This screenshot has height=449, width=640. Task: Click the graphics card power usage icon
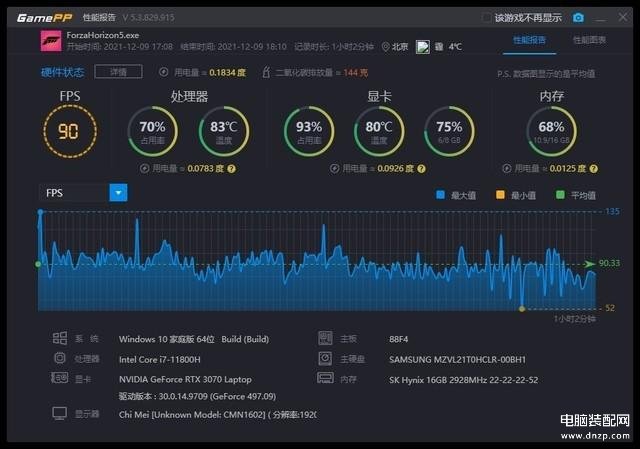pyautogui.click(x=334, y=169)
